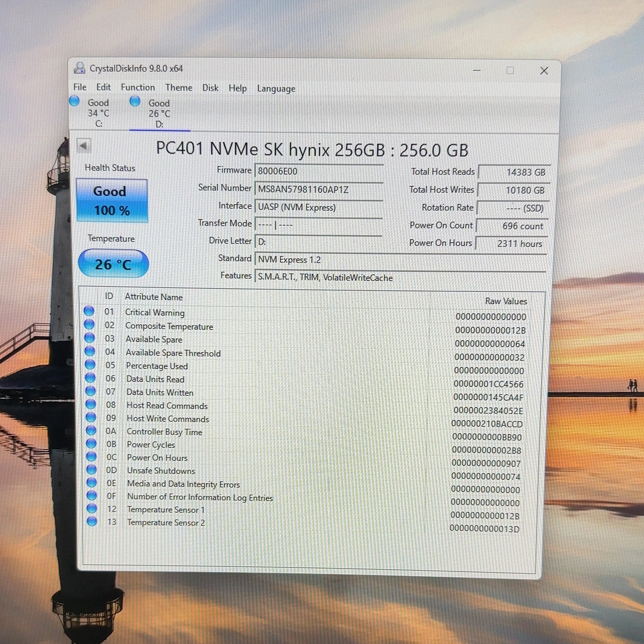Click raw value 0000000000013D
644x644 pixels.
(484, 529)
